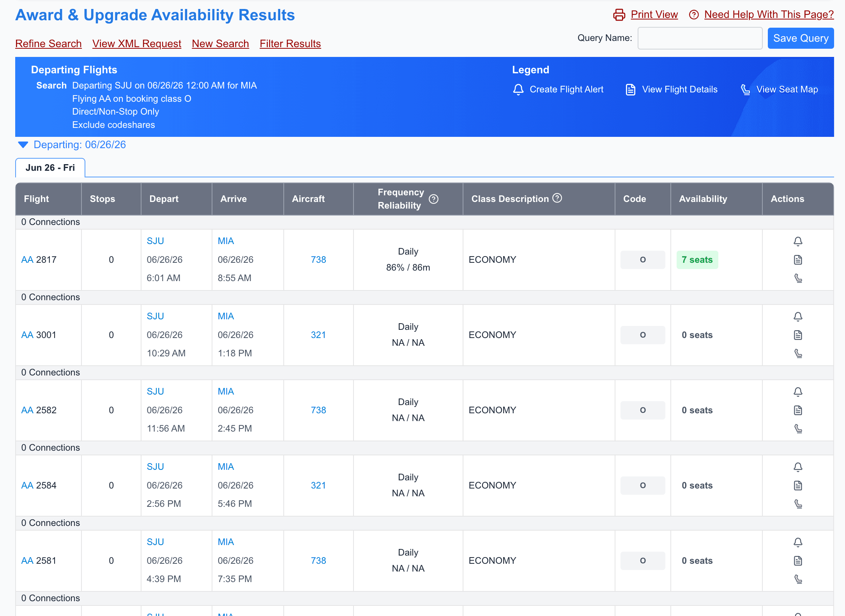This screenshot has width=845, height=616.
Task: Create flight alert for AA 2581
Action: 798,542
